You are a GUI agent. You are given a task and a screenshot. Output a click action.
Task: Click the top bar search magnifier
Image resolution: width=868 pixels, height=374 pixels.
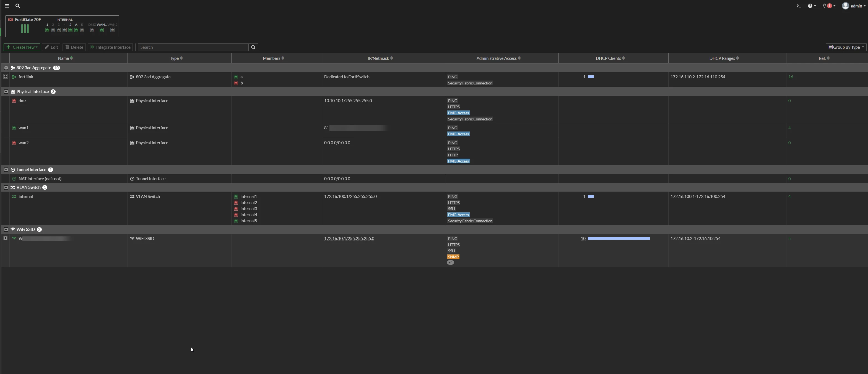[17, 6]
